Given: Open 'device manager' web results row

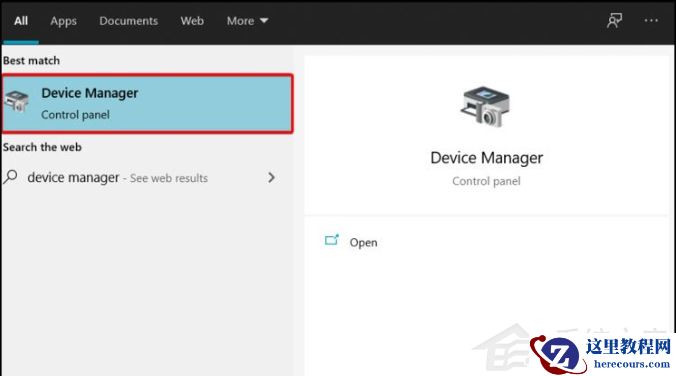Looking at the screenshot, I should coord(140,178).
